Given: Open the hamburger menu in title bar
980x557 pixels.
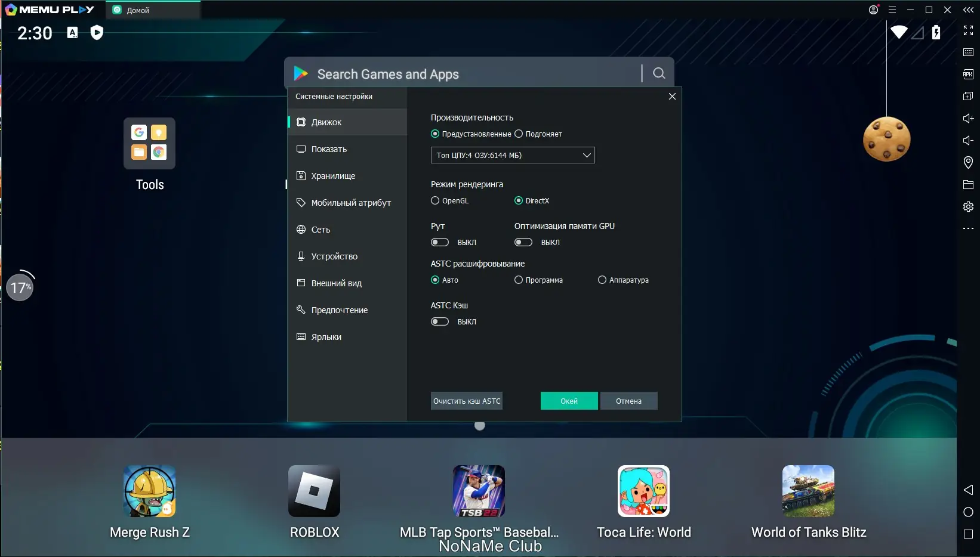Looking at the screenshot, I should 892,10.
